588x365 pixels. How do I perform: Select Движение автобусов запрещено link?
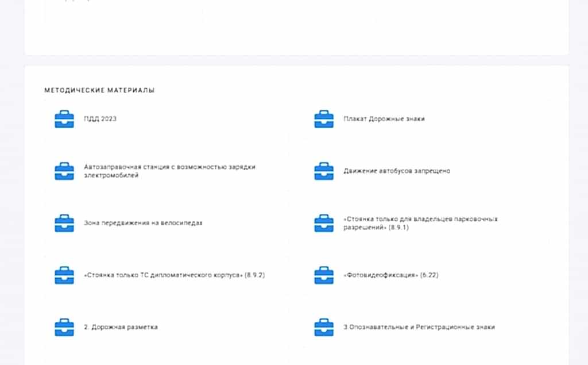(397, 171)
